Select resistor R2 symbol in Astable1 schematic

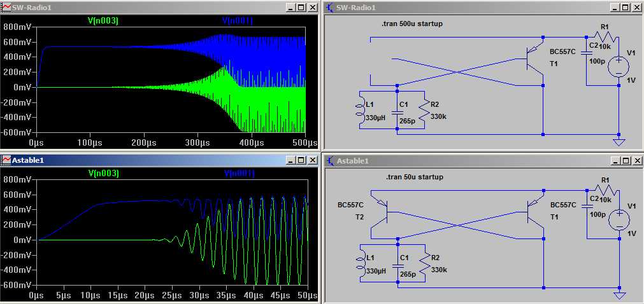[423, 262]
